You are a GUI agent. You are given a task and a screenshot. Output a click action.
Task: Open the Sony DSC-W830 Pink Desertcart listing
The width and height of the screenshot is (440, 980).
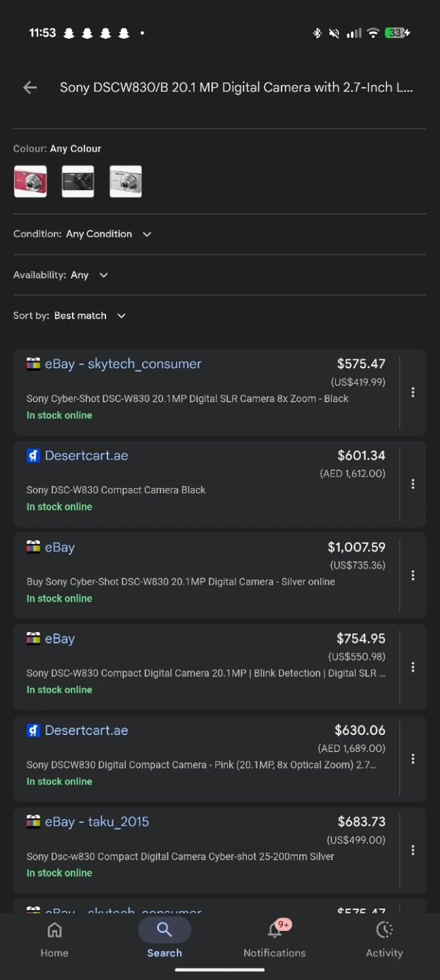pos(201,765)
